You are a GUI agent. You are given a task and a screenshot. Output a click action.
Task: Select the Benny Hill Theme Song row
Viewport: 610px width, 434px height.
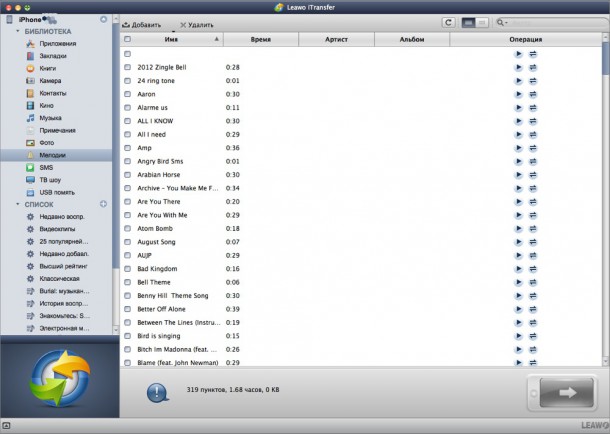point(361,296)
